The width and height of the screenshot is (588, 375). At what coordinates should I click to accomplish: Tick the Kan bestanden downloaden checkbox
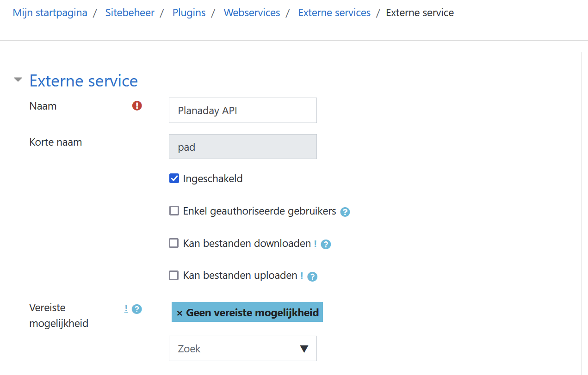pyautogui.click(x=174, y=243)
